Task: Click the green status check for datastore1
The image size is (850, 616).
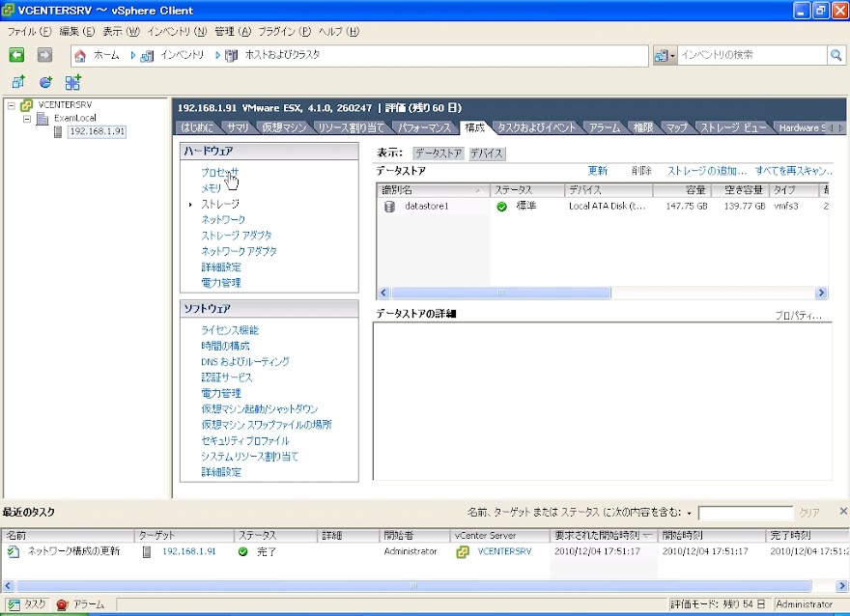Action: pos(501,207)
